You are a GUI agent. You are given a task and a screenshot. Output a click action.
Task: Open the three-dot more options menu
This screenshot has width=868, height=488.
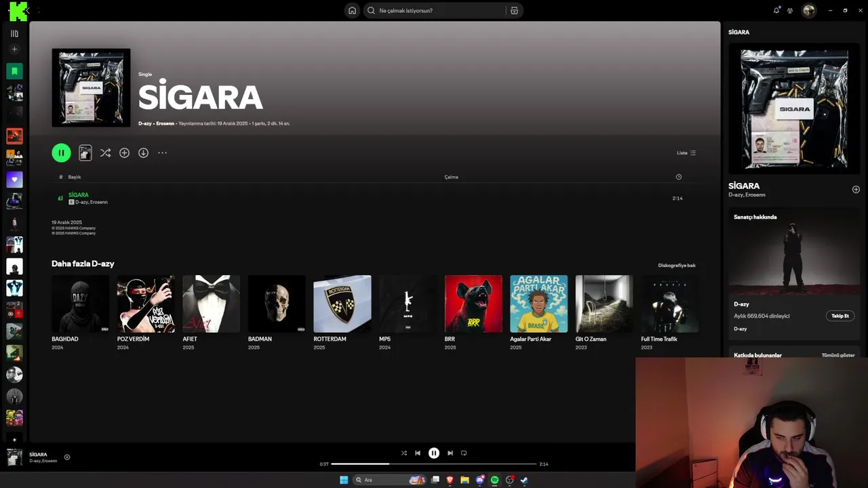162,153
